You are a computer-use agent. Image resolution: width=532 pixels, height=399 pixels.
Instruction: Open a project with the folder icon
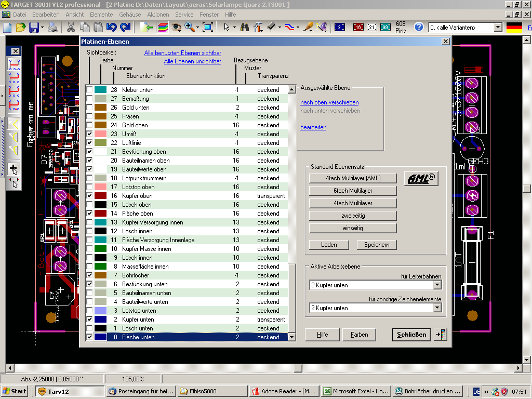pyautogui.click(x=21, y=27)
